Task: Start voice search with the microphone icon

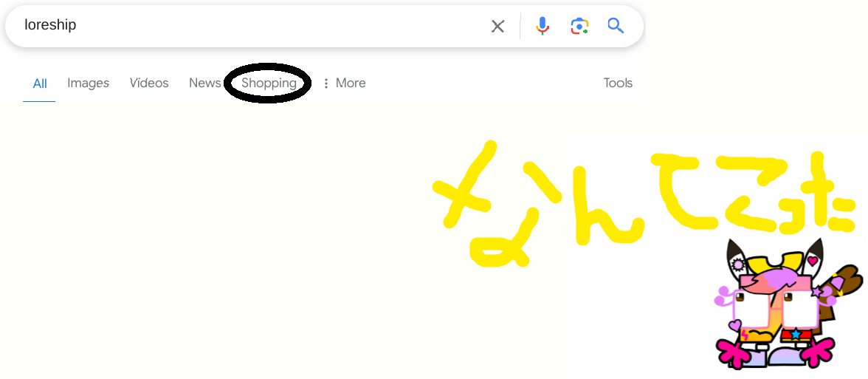Action: tap(542, 25)
